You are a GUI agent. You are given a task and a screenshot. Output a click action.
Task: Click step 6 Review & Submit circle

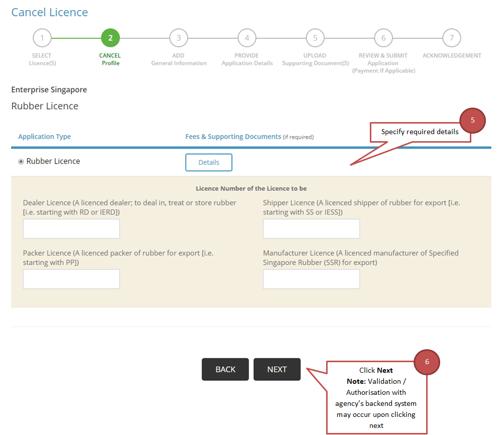point(383,38)
